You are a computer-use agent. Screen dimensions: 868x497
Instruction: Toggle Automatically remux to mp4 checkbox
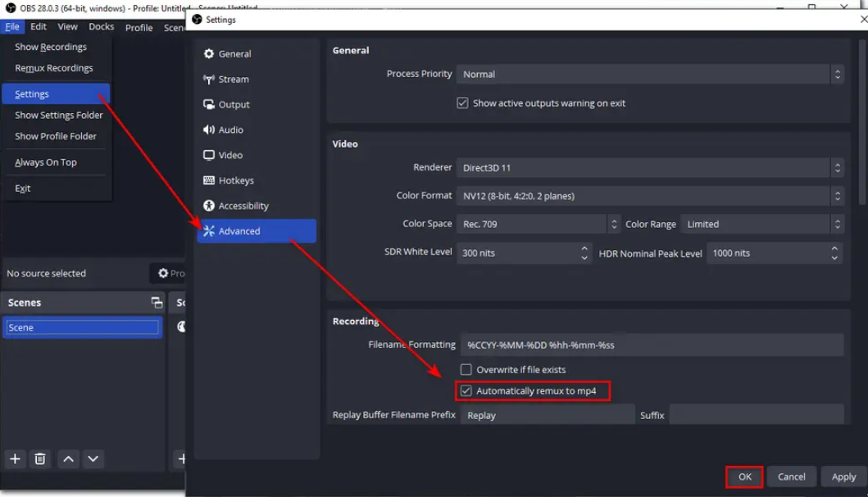466,390
